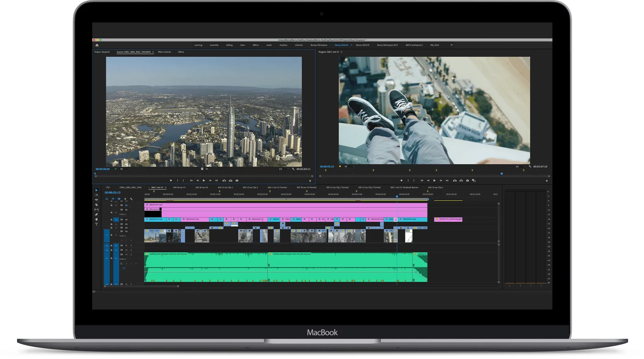644x359 pixels.
Task: Click Export Frame camera in Source monitor
Action: coord(237,181)
